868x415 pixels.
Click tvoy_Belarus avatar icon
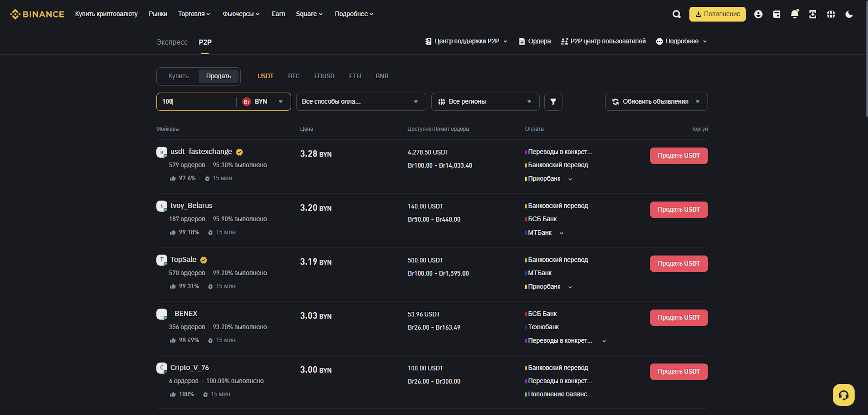tap(162, 206)
